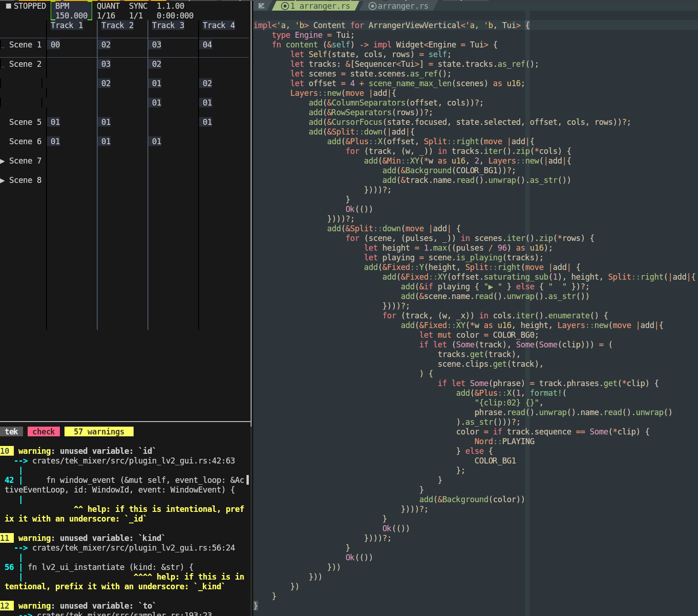The width and height of the screenshot is (698, 616).
Task: Click clip 01 in Scene 5, Track 1
Action: [x=55, y=122]
